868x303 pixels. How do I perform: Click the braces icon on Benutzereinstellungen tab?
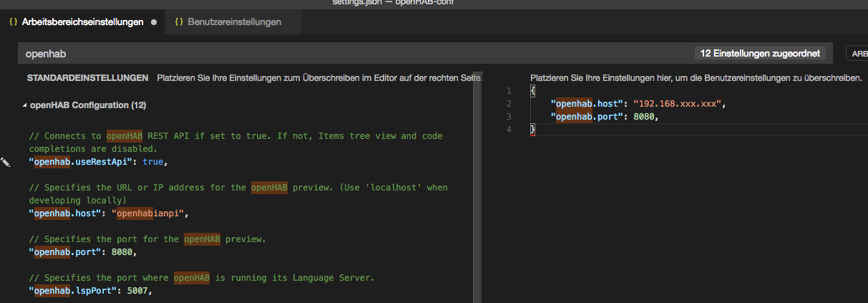click(178, 22)
